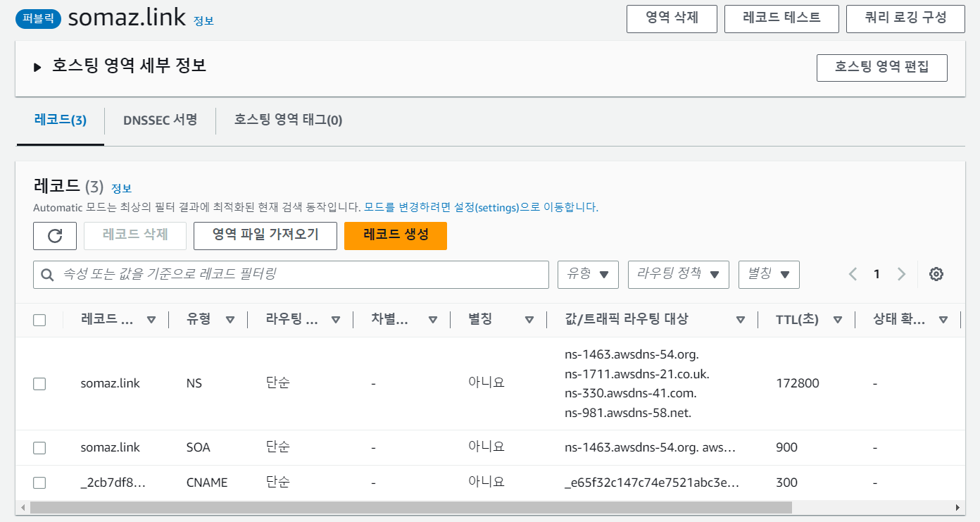This screenshot has height=522, width=980.
Task: Click value ns-981.awsdns-58.net.
Action: 628,413
